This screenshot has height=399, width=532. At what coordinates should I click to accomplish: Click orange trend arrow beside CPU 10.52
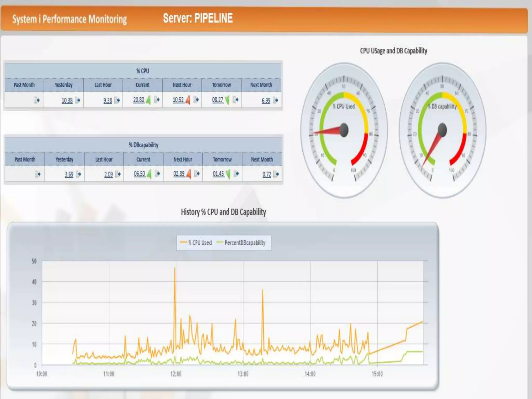(188, 100)
